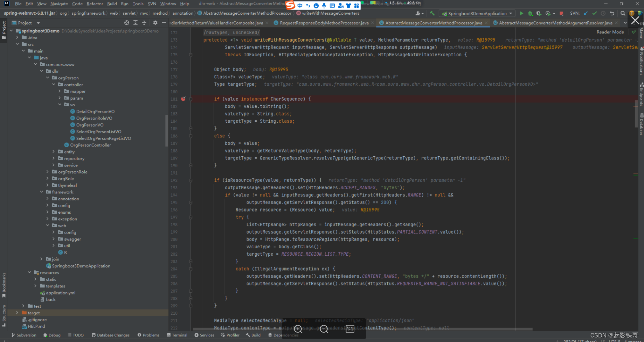Select OrgPersonController in project tree

point(90,145)
